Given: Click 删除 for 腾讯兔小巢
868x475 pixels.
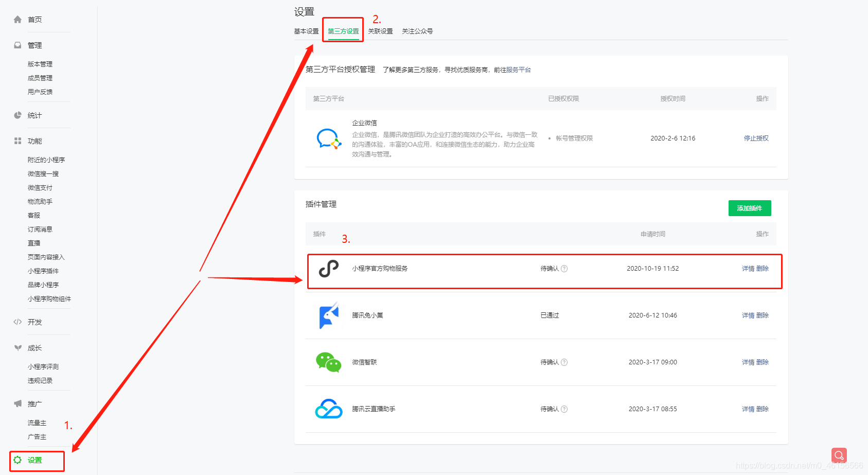Looking at the screenshot, I should [x=763, y=315].
